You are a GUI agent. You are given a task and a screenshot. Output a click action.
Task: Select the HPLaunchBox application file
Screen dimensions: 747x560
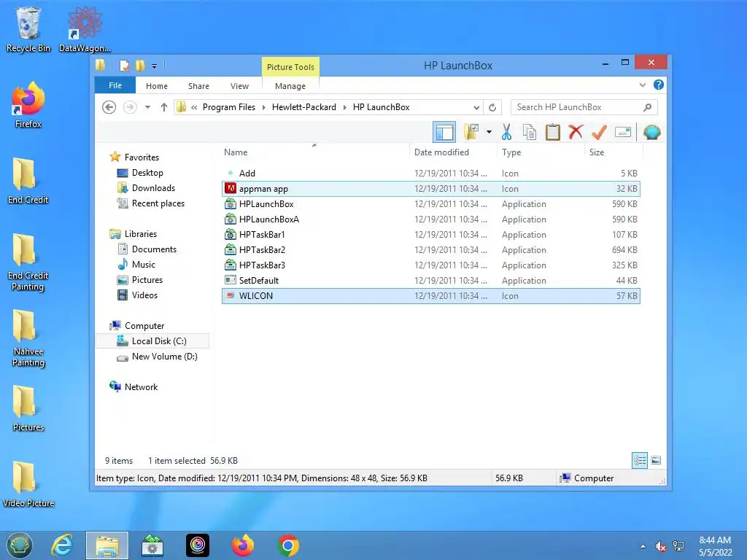[x=430, y=204]
